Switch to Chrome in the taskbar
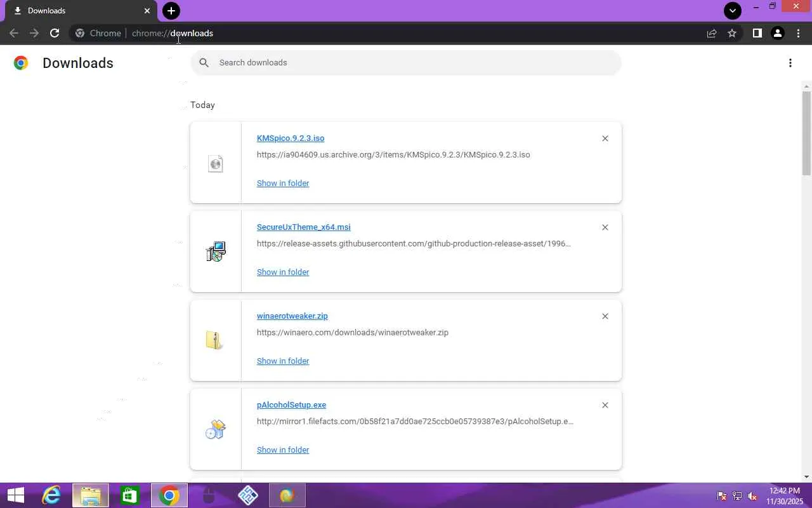Viewport: 812px width, 508px height. pos(169,495)
